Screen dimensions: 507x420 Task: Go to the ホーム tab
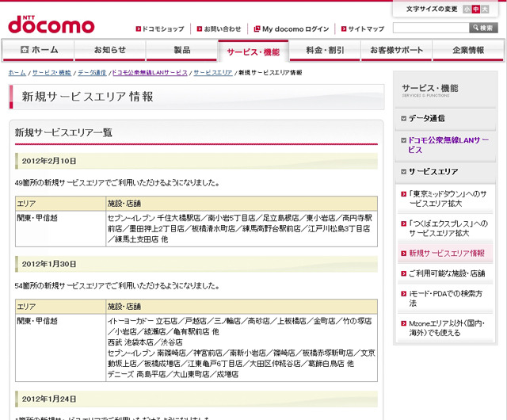click(x=38, y=50)
